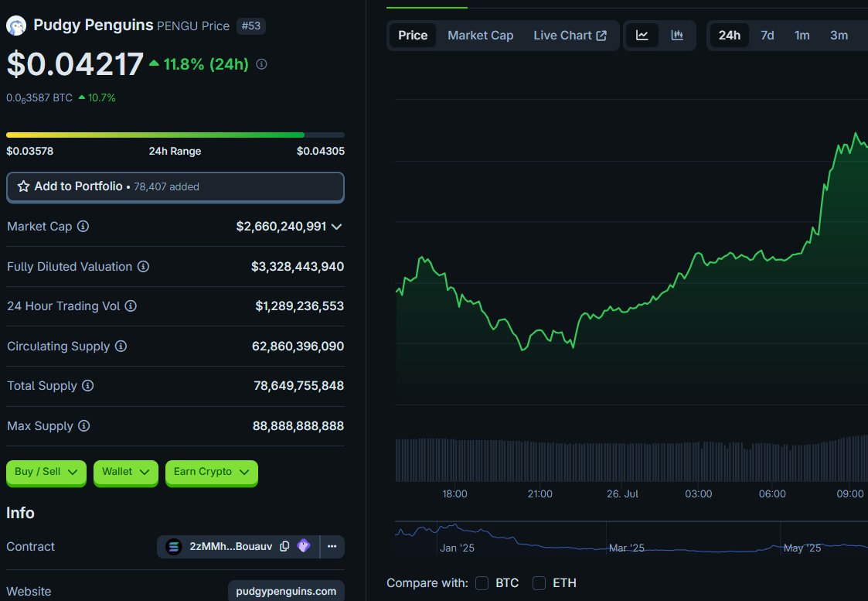Screen dimensions: 868x601
Task: Copy the contract address icon
Action: pyautogui.click(x=284, y=546)
